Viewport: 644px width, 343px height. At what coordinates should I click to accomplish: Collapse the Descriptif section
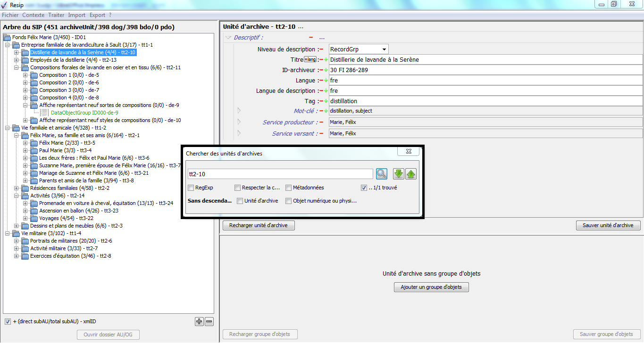click(228, 38)
